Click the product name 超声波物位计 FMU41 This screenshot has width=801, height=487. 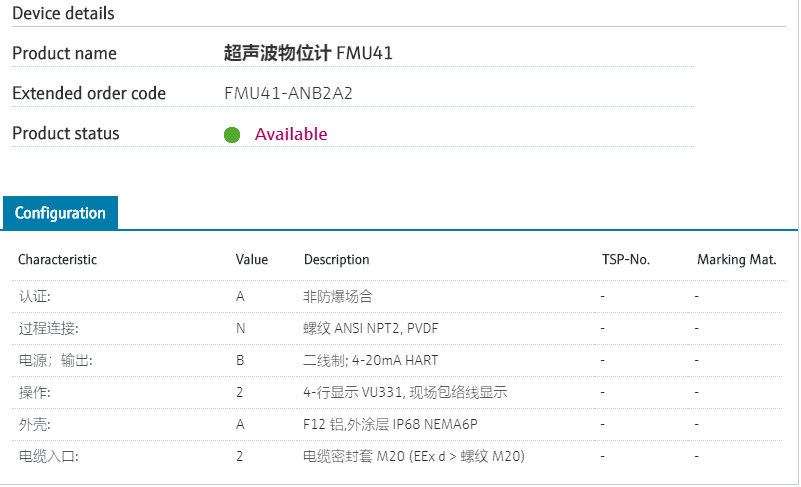coord(308,53)
